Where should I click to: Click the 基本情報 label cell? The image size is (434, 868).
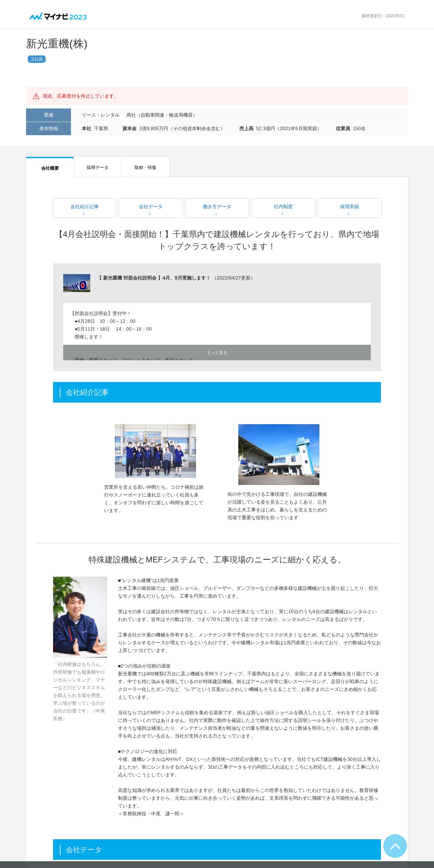coord(48,128)
